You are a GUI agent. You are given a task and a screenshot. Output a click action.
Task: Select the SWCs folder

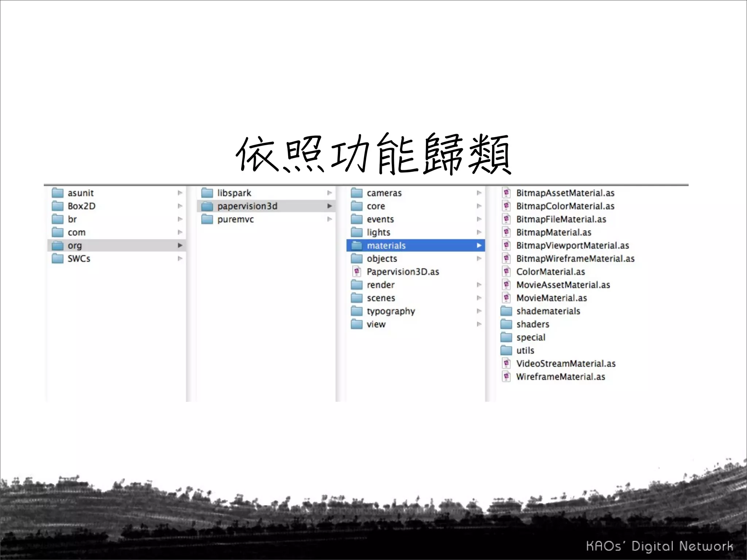coord(79,258)
